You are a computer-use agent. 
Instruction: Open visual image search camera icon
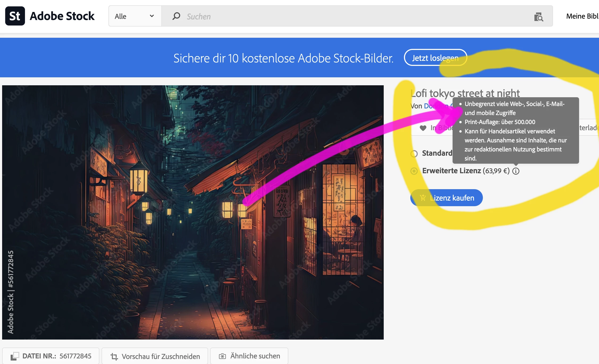pyautogui.click(x=538, y=17)
